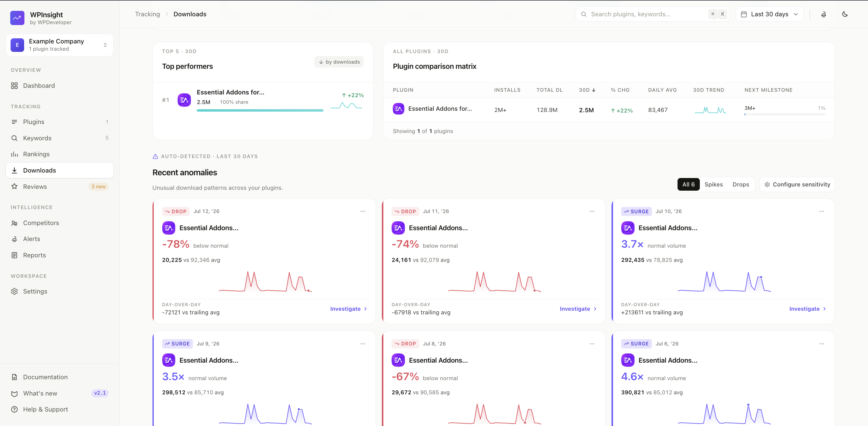Open the notifications bell in header
This screenshot has width=868, height=426.
point(823,14)
